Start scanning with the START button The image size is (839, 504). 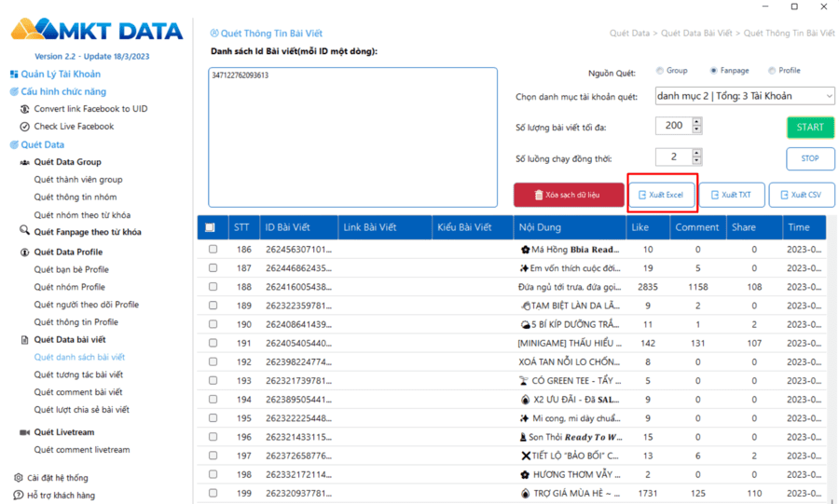[810, 128]
